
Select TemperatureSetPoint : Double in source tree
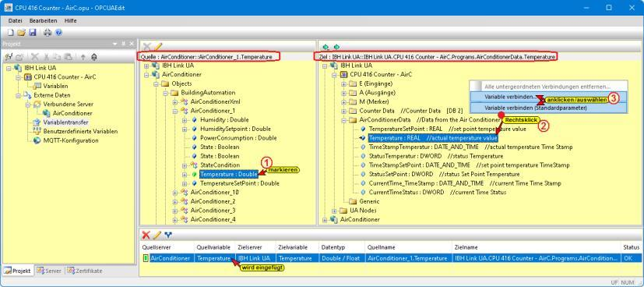tap(240, 183)
